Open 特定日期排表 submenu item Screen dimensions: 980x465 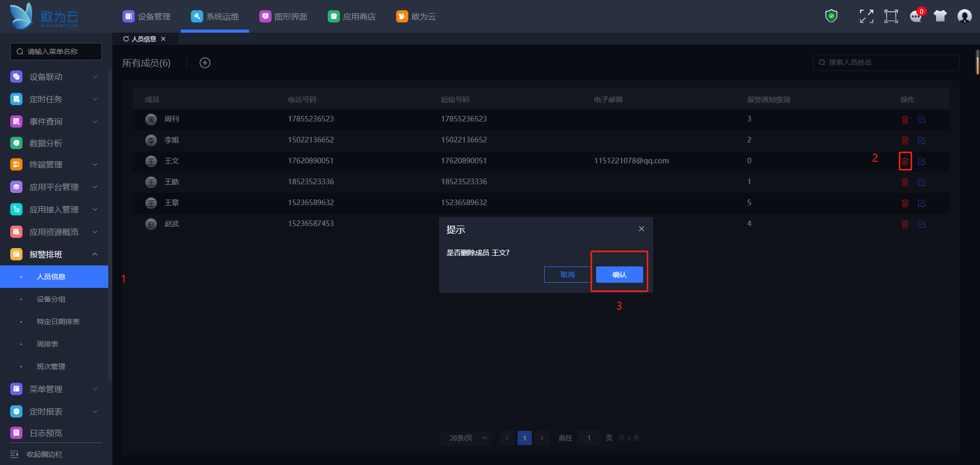(x=54, y=322)
